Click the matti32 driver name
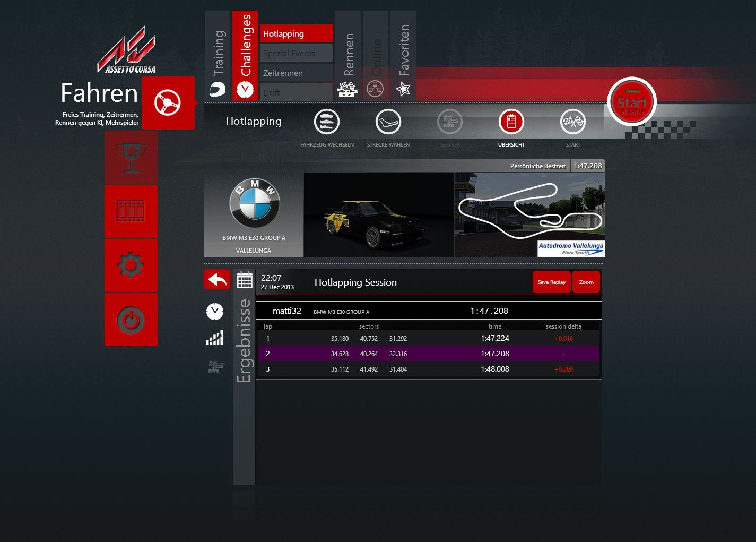The height and width of the screenshot is (542, 756). (287, 311)
